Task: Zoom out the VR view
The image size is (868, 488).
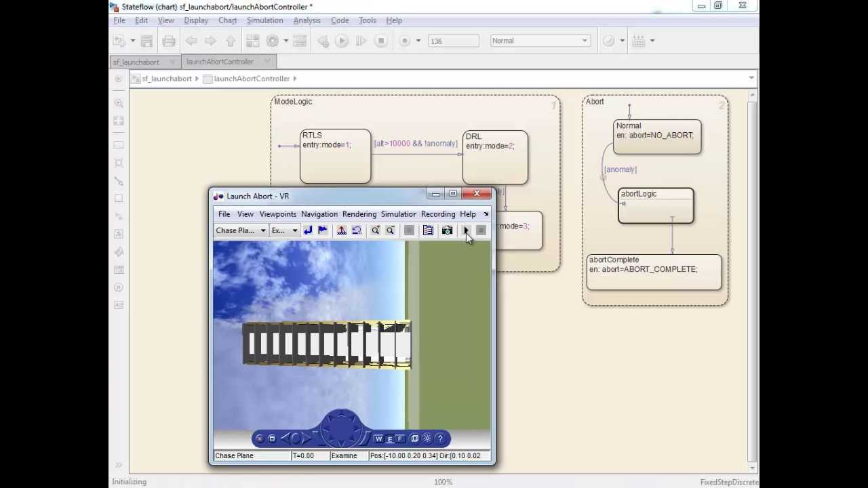Action: pos(390,230)
